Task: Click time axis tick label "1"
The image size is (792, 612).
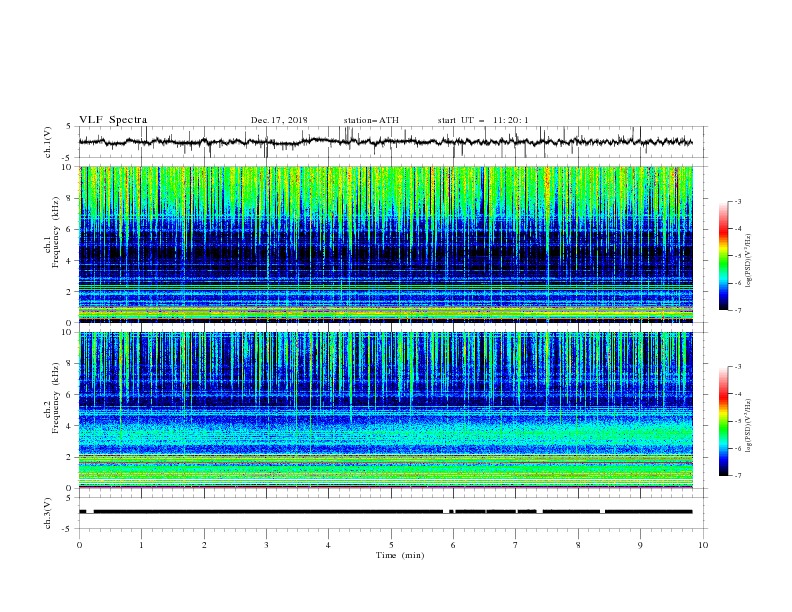Action: point(142,545)
